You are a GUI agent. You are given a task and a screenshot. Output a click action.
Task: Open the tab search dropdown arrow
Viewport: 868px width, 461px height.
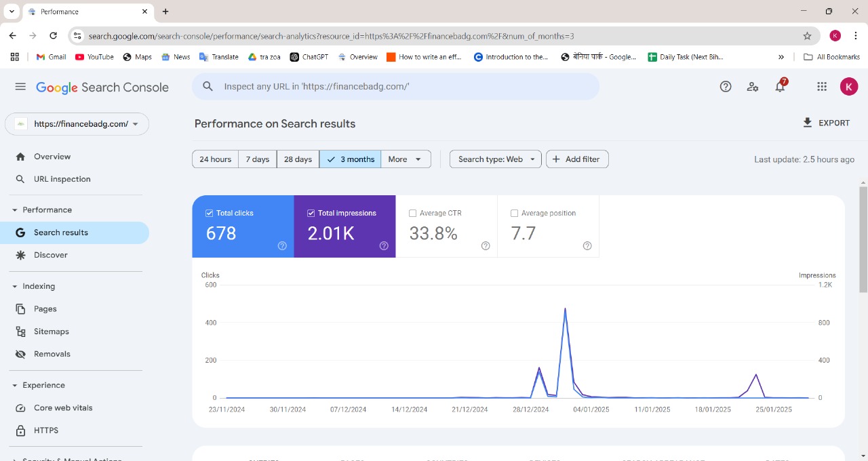tap(12, 12)
